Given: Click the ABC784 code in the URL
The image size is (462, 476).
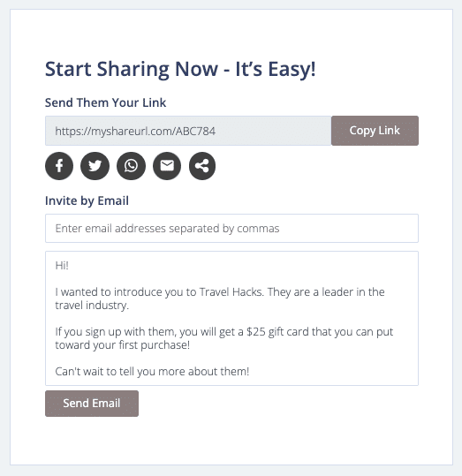Looking at the screenshot, I should pyautogui.click(x=195, y=131).
